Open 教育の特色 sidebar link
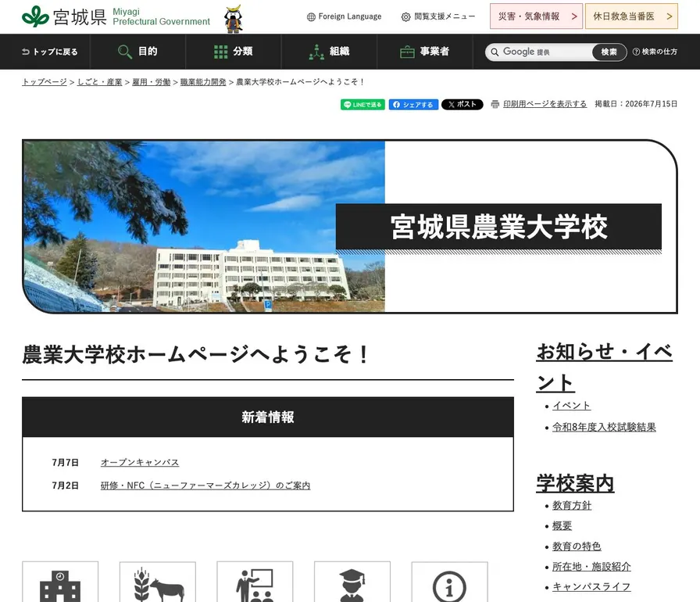 [577, 546]
